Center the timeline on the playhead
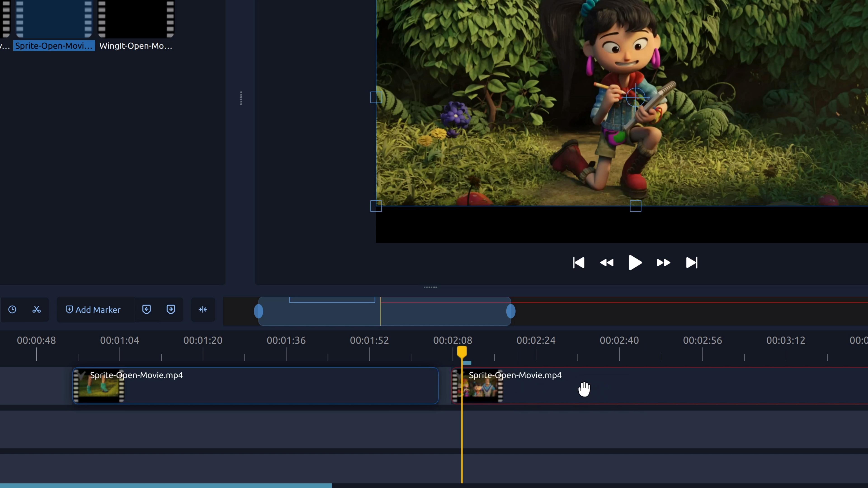Image resolution: width=868 pixels, height=488 pixels. click(x=203, y=310)
